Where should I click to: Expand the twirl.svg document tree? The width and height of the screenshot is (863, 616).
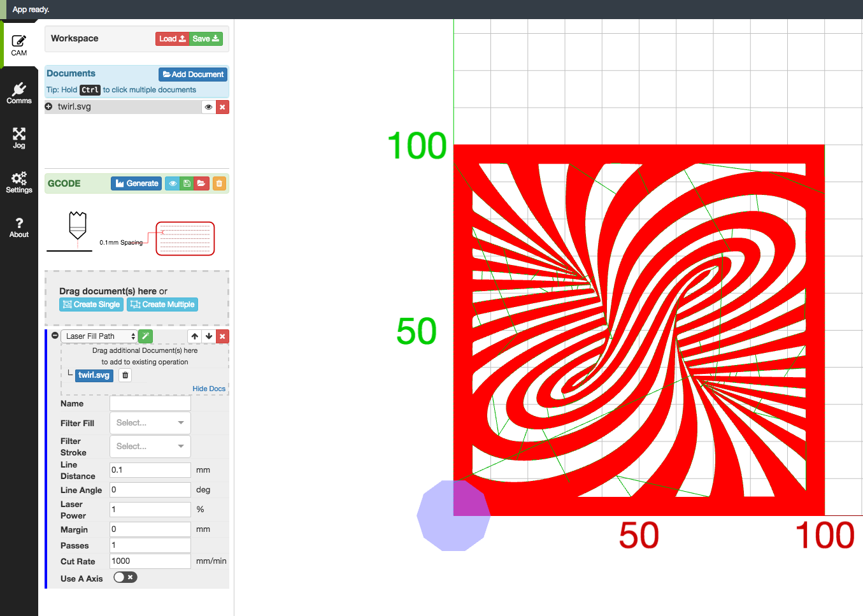pos(49,106)
